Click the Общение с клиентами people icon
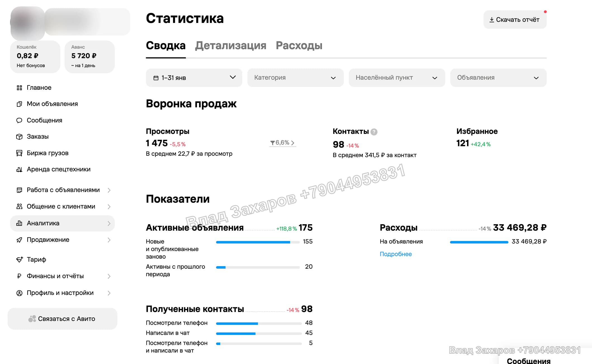This screenshot has width=592, height=364. (x=19, y=207)
